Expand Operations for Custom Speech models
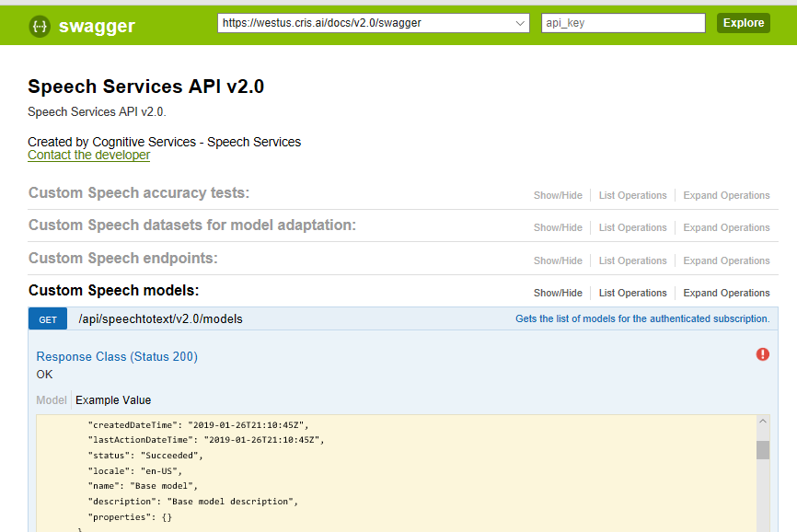 click(726, 293)
